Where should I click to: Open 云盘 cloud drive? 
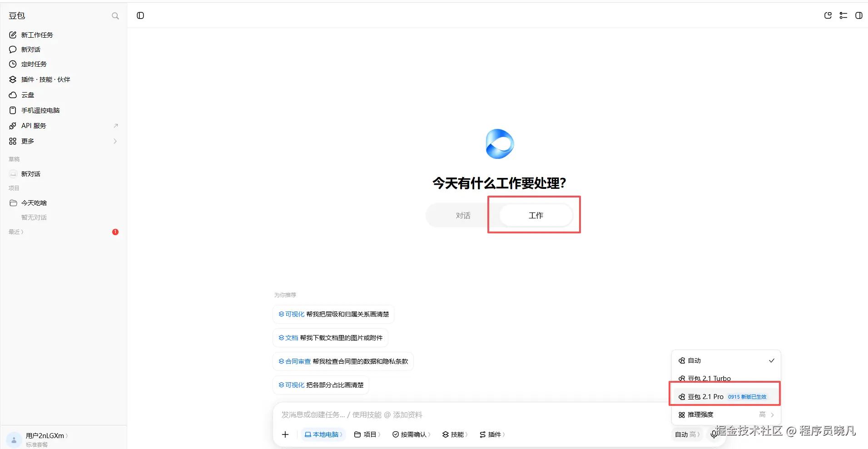tap(63, 95)
